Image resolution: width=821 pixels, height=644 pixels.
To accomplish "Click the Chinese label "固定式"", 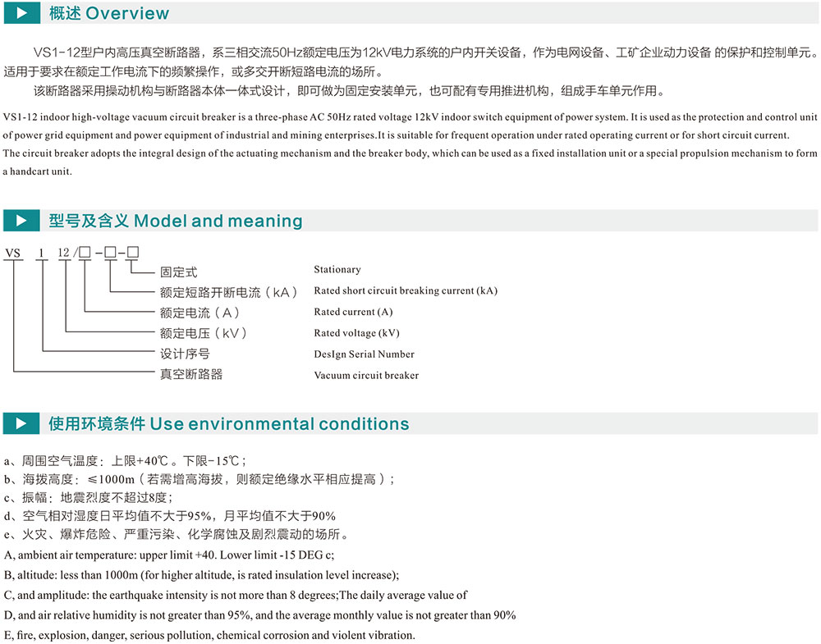I will (x=178, y=272).
